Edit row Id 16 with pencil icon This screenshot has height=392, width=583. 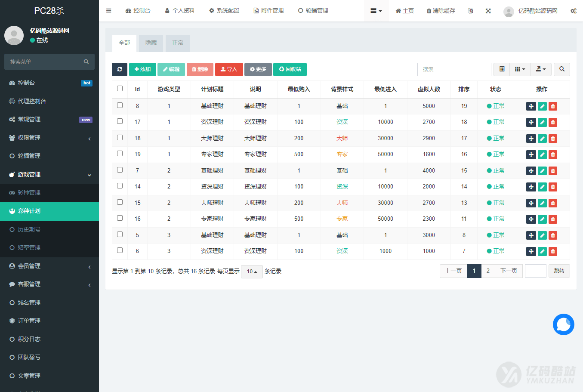[x=542, y=219]
